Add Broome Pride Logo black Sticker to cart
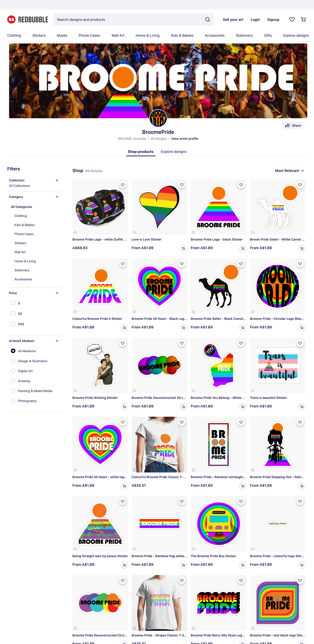The width and height of the screenshot is (314, 644). (243, 248)
